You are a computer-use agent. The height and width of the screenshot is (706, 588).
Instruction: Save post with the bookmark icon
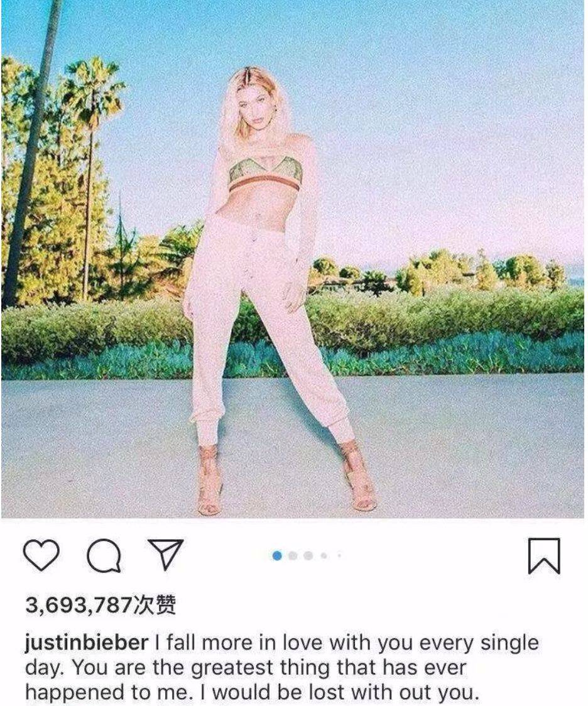(x=544, y=556)
